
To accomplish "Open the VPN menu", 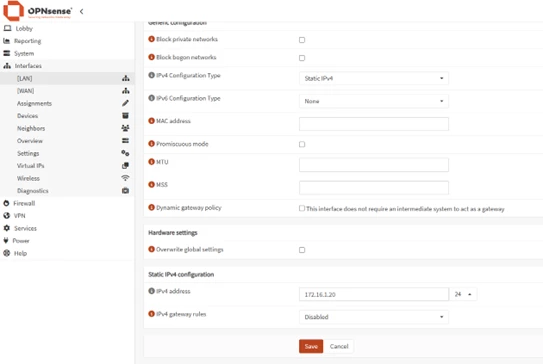I will [19, 216].
